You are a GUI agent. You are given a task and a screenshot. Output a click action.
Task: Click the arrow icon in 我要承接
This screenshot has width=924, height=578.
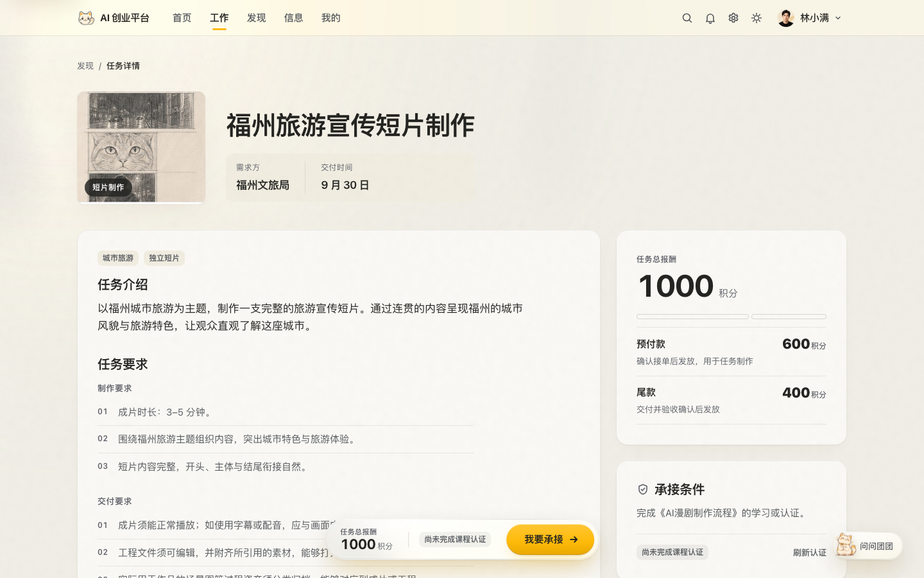click(x=574, y=539)
